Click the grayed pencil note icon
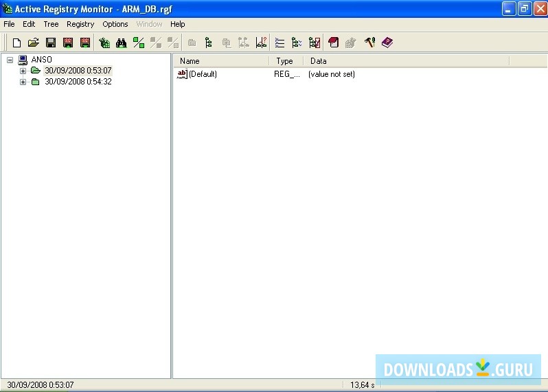Image resolution: width=548 pixels, height=392 pixels. (350, 43)
